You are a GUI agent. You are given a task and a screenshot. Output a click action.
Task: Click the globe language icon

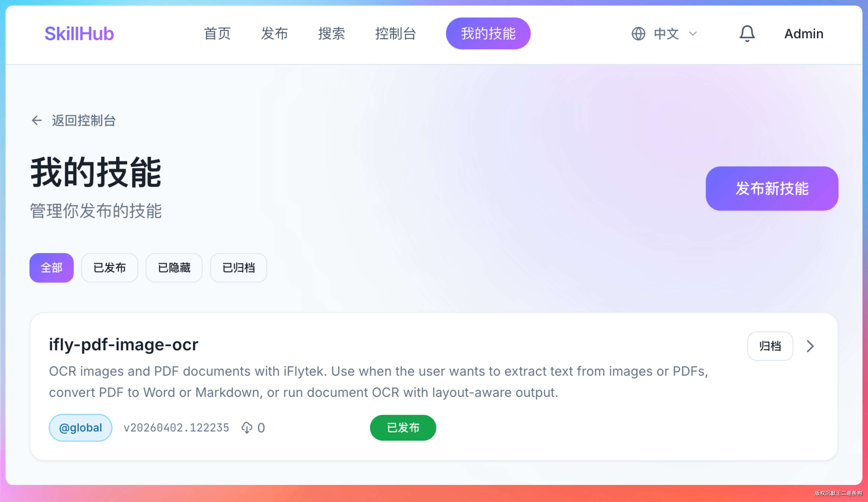tap(638, 34)
